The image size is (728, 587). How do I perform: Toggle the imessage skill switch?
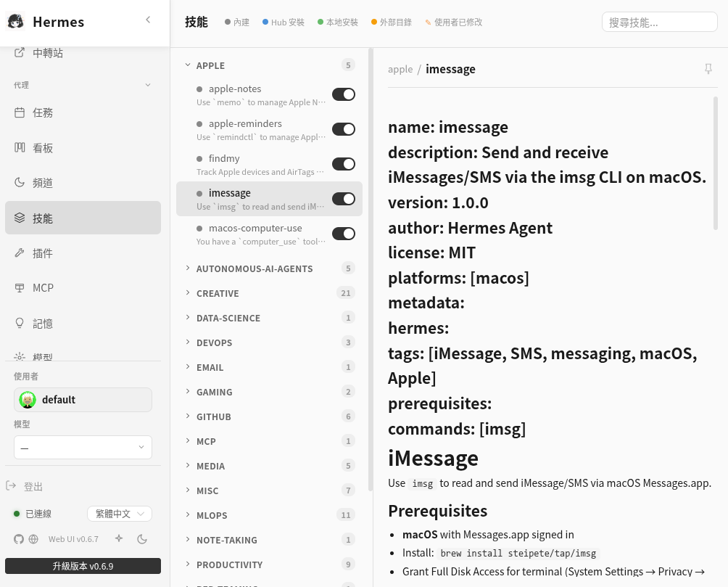344,199
